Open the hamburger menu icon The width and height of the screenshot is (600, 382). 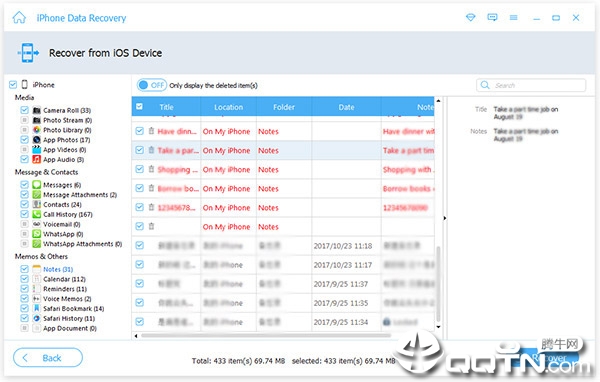coord(514,18)
